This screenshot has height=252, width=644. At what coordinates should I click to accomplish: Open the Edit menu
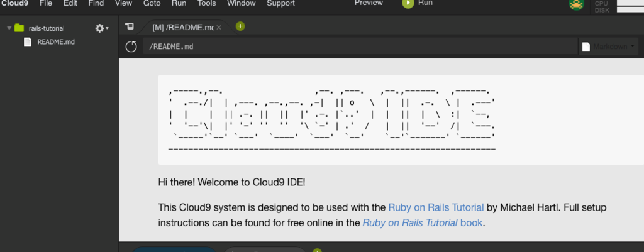70,3
